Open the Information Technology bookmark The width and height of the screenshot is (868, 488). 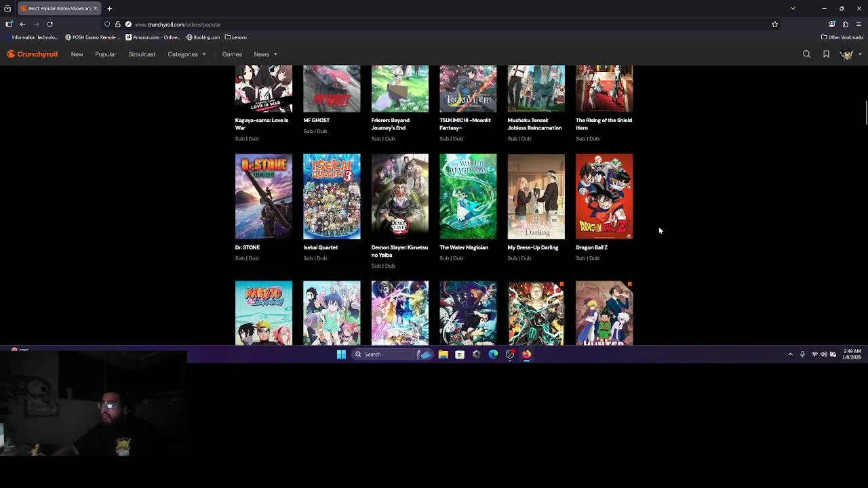(x=31, y=37)
